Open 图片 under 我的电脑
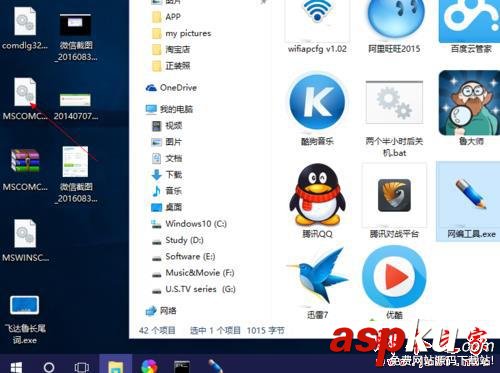 click(167, 142)
